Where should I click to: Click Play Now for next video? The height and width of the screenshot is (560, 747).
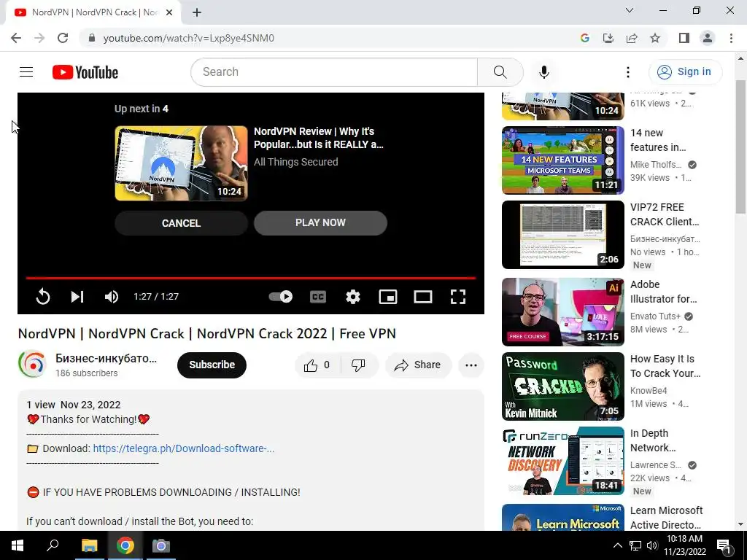pos(321,223)
